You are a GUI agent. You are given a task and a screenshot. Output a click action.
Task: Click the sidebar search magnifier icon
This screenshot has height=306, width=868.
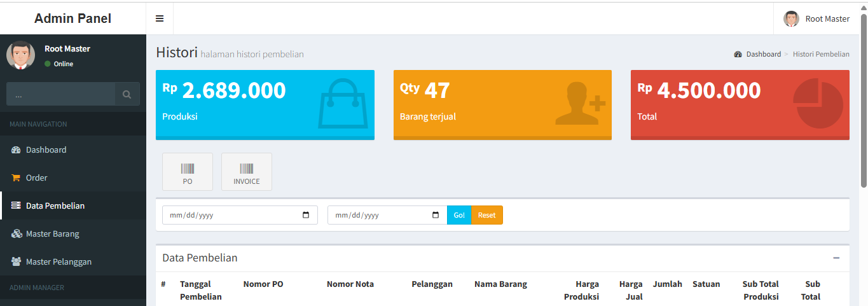tap(127, 94)
